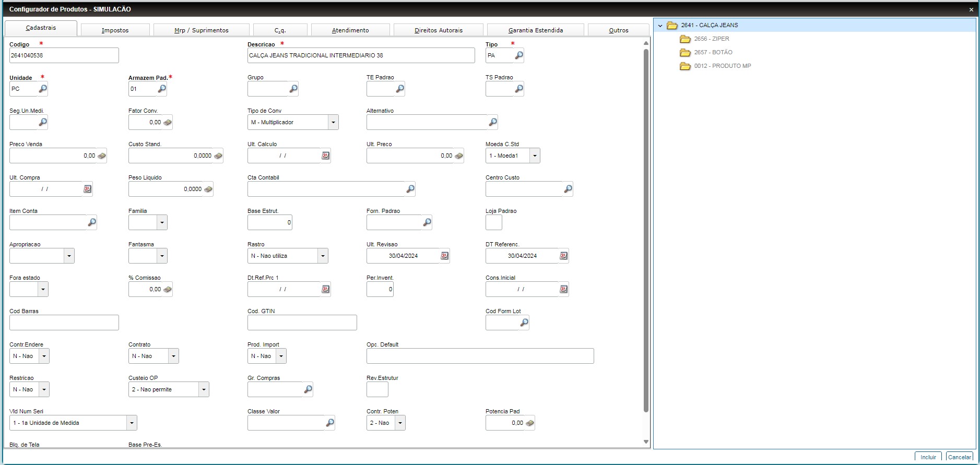
Task: Expand the Fora estado dropdown
Action: coord(43,289)
